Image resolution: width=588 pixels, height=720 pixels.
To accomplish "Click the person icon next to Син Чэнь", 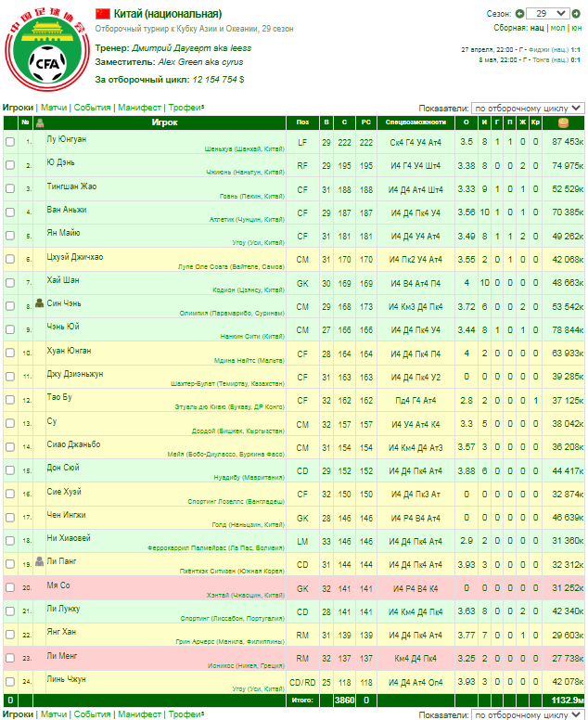I will [40, 303].
